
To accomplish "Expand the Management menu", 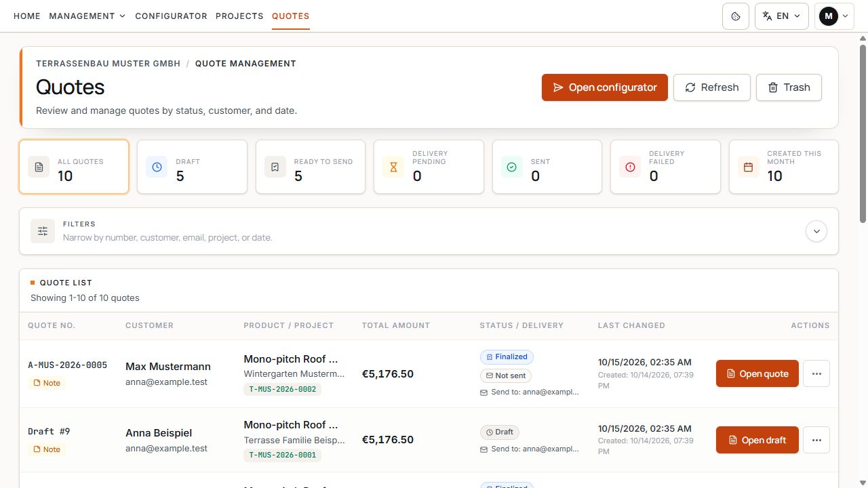I will pos(87,16).
